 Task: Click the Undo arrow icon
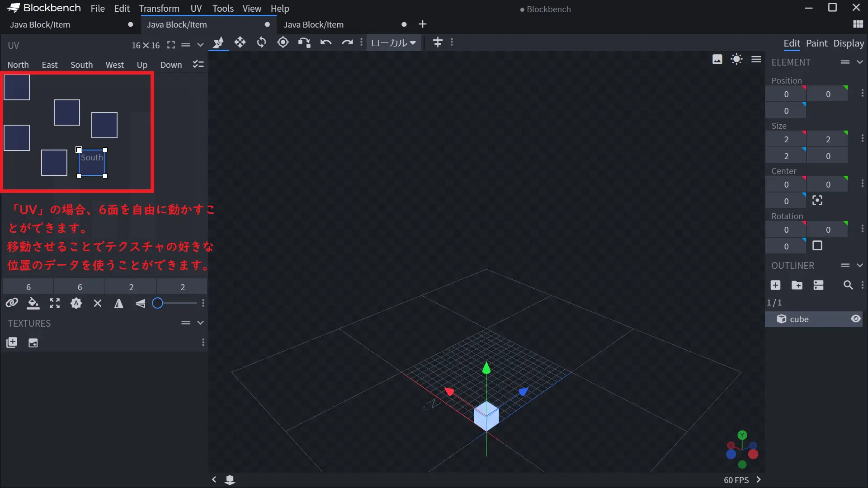326,42
